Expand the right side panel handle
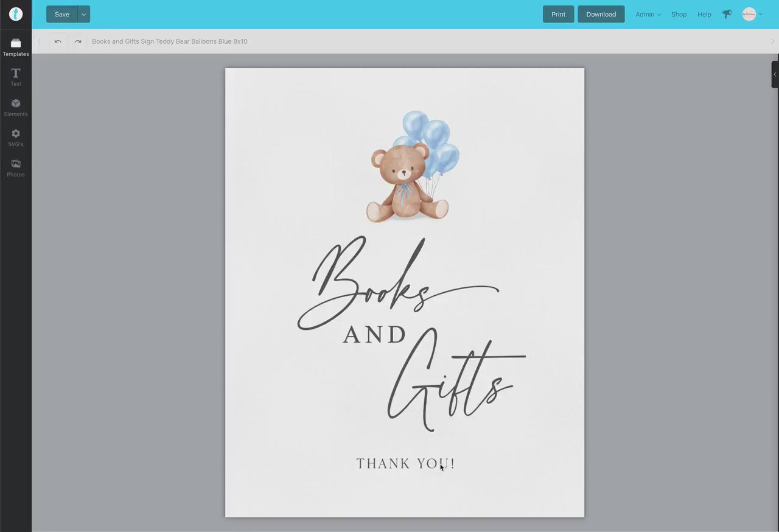The width and height of the screenshot is (779, 532). (x=775, y=74)
